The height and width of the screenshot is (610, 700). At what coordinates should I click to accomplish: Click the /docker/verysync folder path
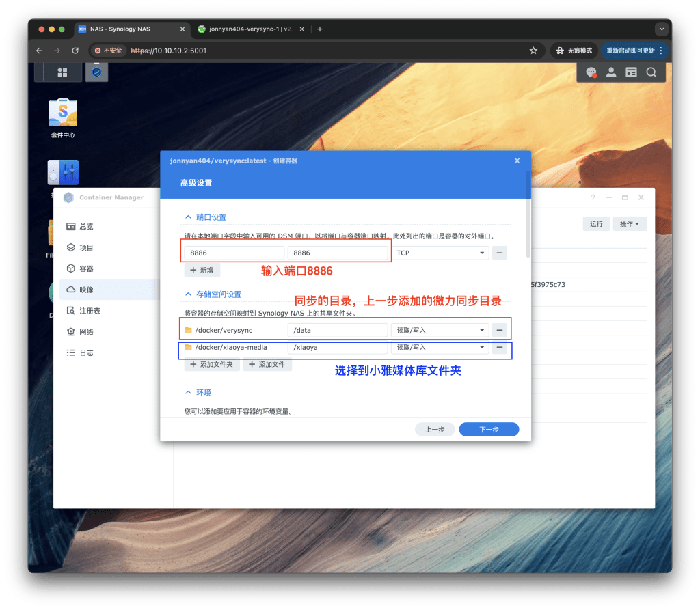pyautogui.click(x=224, y=330)
